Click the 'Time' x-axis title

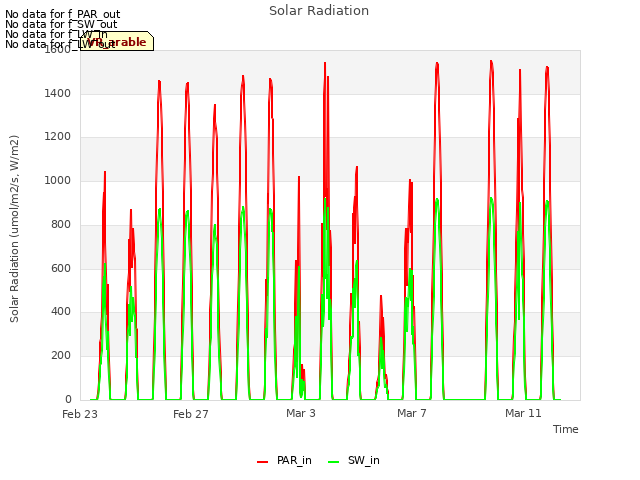coord(566,429)
